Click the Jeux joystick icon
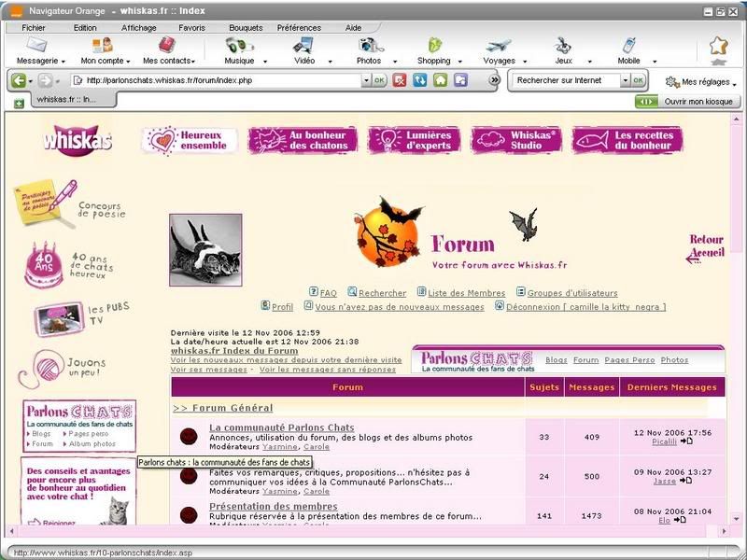The height and width of the screenshot is (560, 747). point(563,45)
